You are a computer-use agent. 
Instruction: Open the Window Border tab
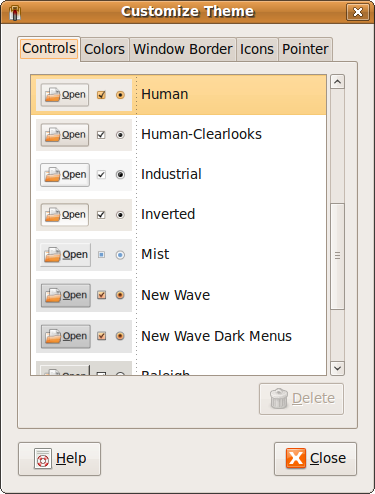click(183, 49)
